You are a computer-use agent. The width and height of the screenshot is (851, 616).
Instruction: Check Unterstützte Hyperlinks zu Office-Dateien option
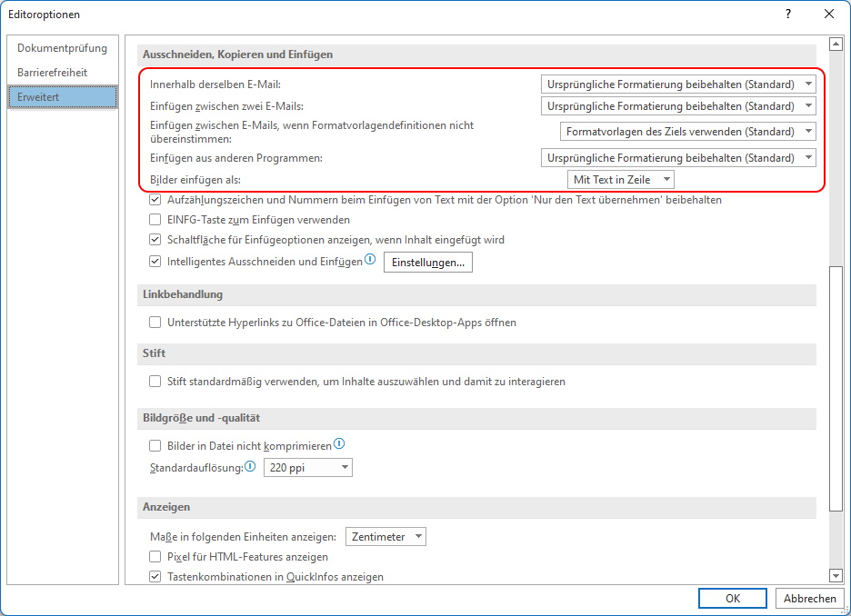pyautogui.click(x=155, y=323)
